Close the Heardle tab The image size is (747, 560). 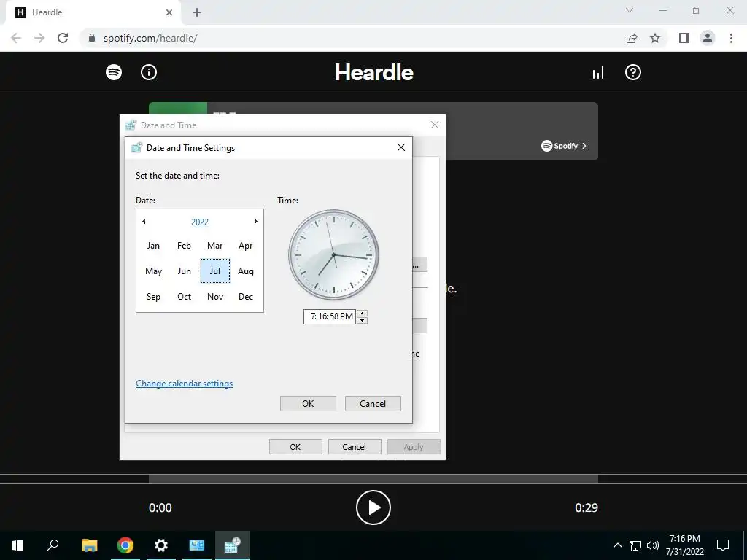click(x=169, y=12)
